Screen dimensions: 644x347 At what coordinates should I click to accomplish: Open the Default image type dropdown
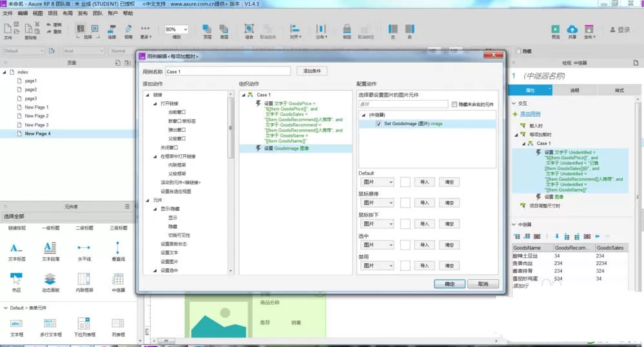pyautogui.click(x=376, y=182)
